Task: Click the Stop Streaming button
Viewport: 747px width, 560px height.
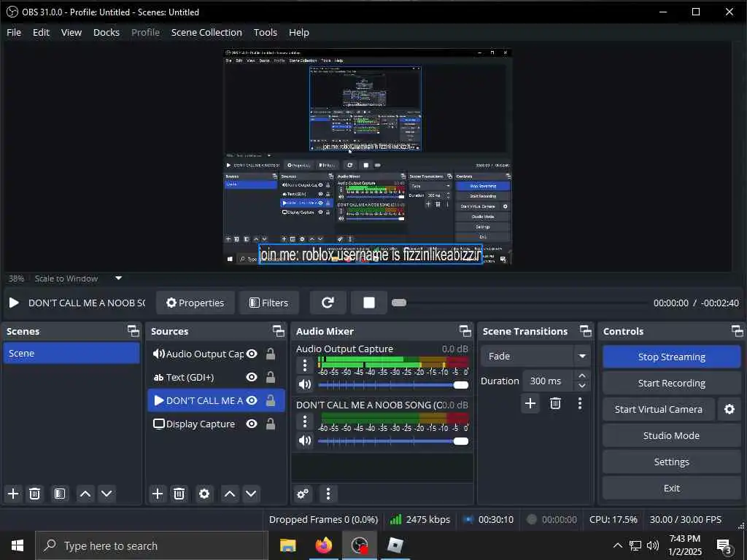Action: tap(672, 357)
